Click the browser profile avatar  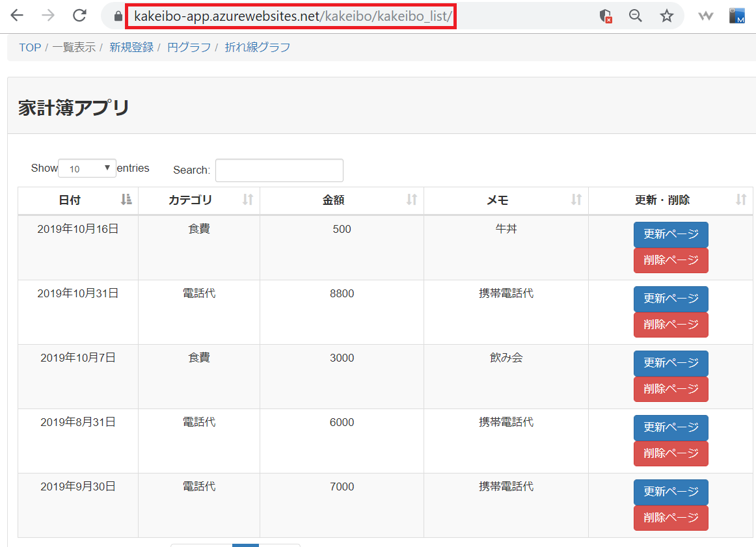pos(738,15)
